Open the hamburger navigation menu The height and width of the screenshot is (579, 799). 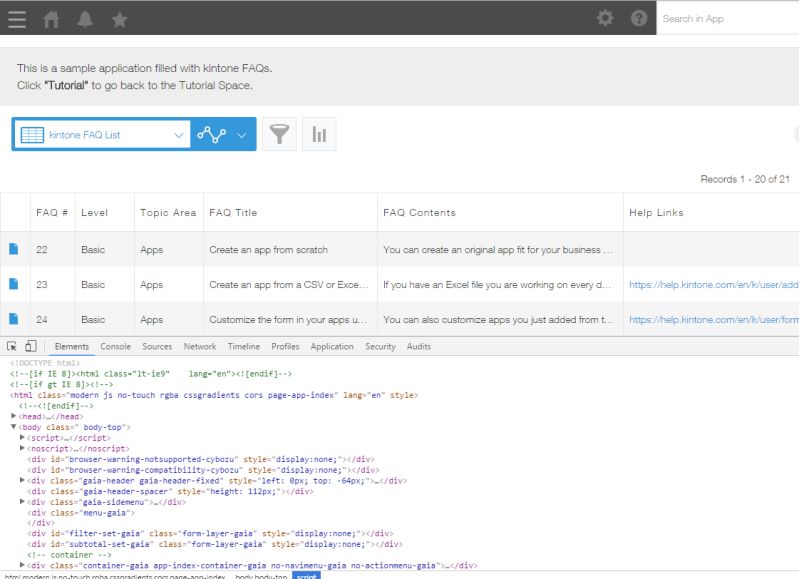(17, 19)
